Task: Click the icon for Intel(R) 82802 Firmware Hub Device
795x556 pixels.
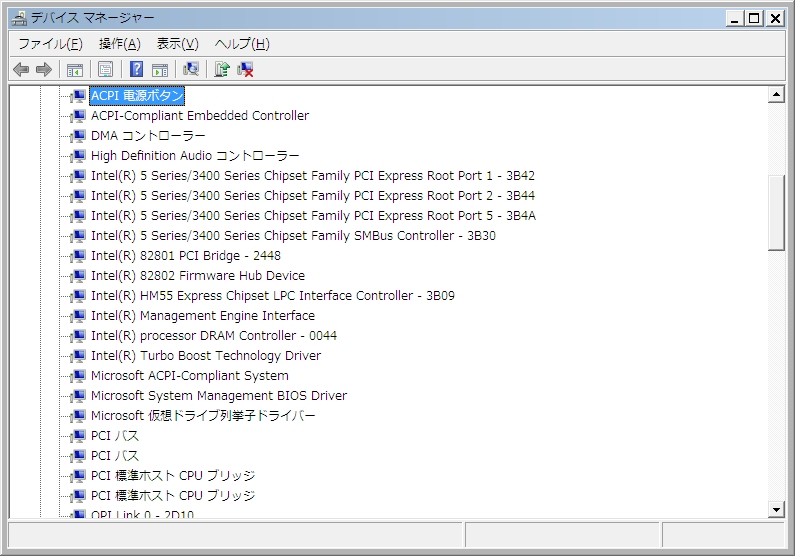Action: (79, 276)
